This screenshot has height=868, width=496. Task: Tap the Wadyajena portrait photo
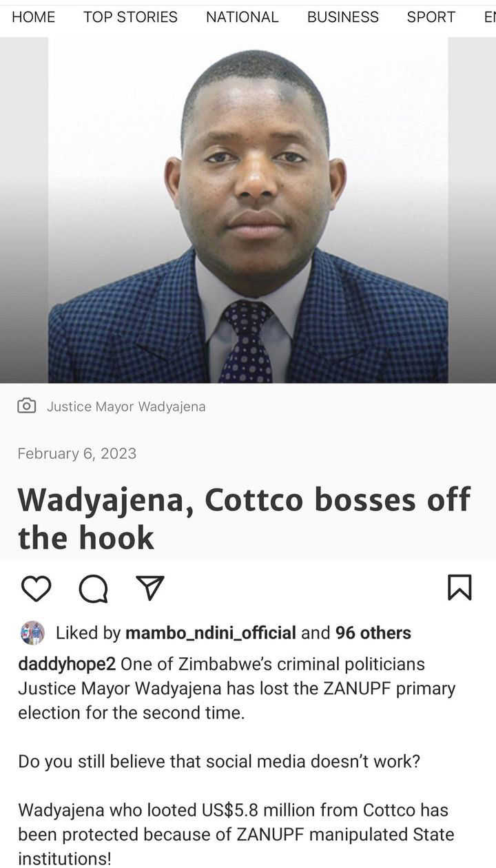point(248,209)
